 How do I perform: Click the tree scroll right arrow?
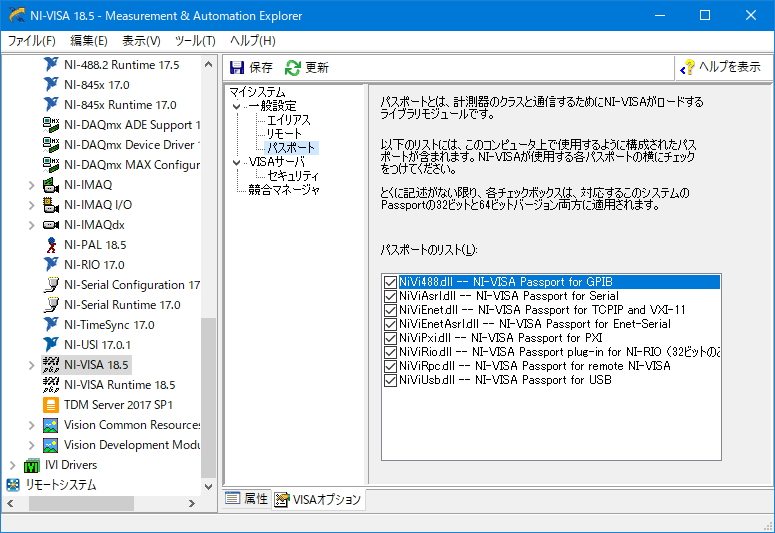192,503
